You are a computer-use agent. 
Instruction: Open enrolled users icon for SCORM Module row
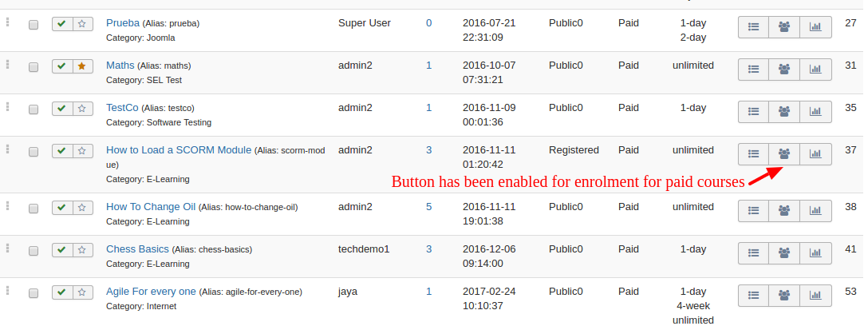[784, 153]
